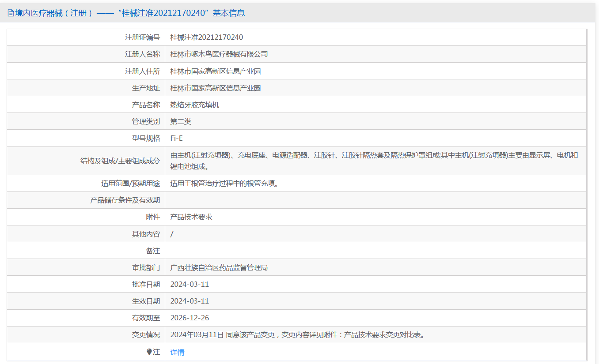The image size is (599, 364).
Task: Select the address value in the 注册人住所 row
Action: tap(216, 71)
